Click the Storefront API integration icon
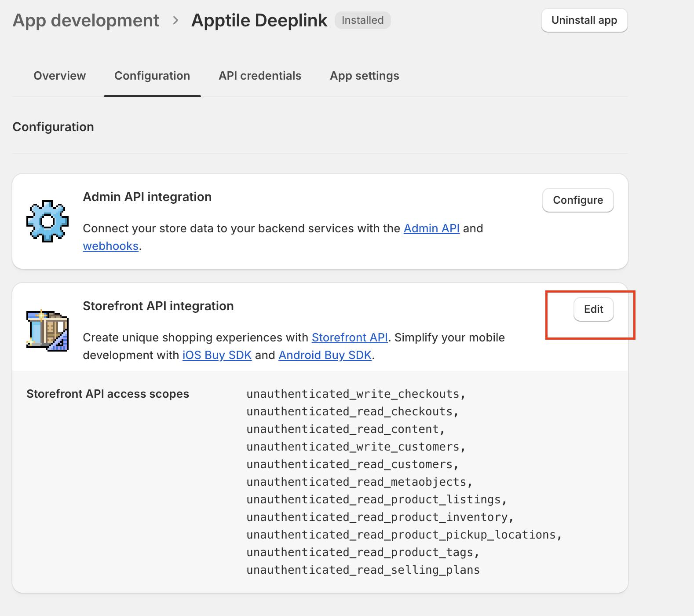Screen dimensions: 694x616 coord(47,330)
